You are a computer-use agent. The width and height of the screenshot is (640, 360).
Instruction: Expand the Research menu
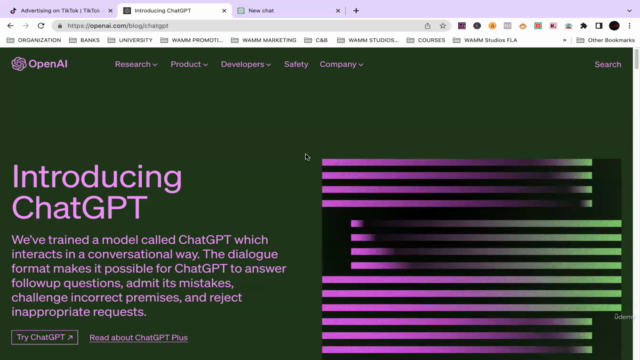point(136,64)
